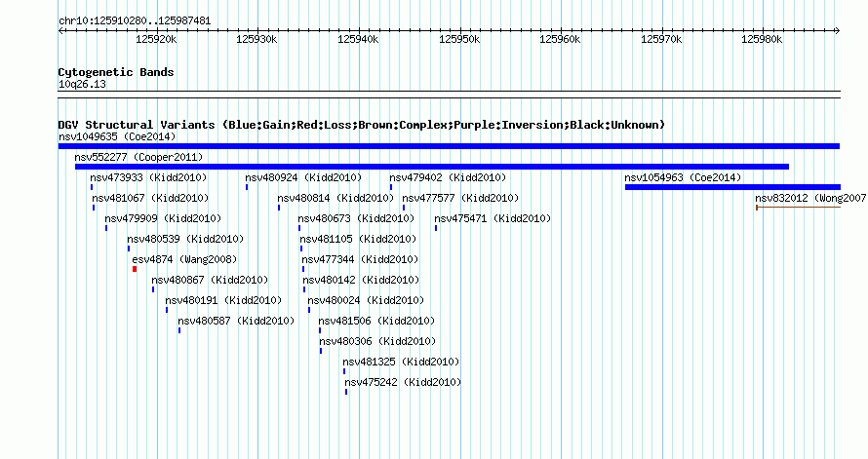Image resolution: width=868 pixels, height=459 pixels.
Task: Open nsv475471 (Kidd2010) variant label
Action: point(493,218)
